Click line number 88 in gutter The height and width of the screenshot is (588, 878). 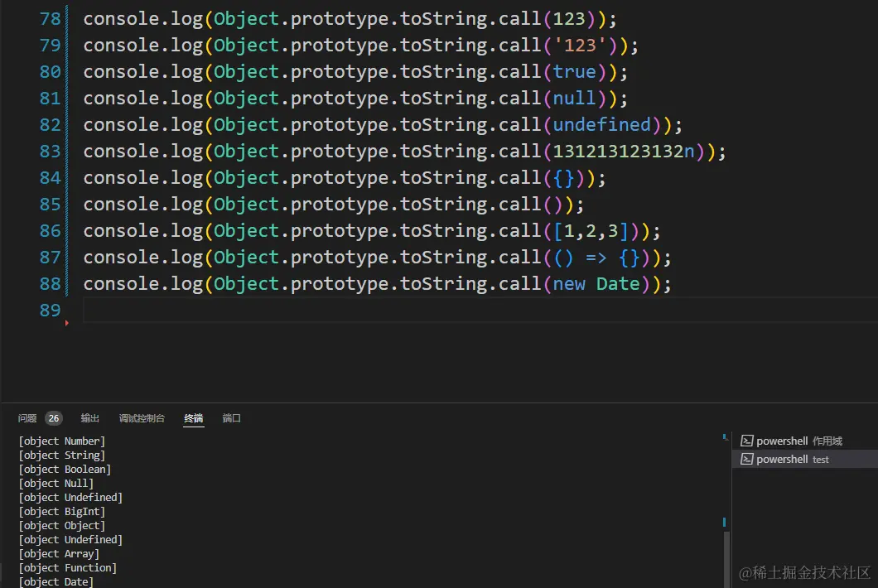pyautogui.click(x=50, y=284)
